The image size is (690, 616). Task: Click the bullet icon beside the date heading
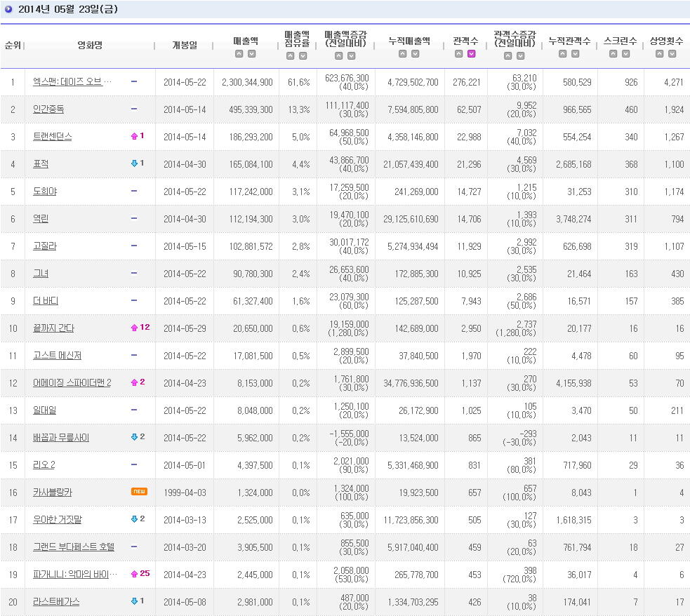pyautogui.click(x=8, y=9)
